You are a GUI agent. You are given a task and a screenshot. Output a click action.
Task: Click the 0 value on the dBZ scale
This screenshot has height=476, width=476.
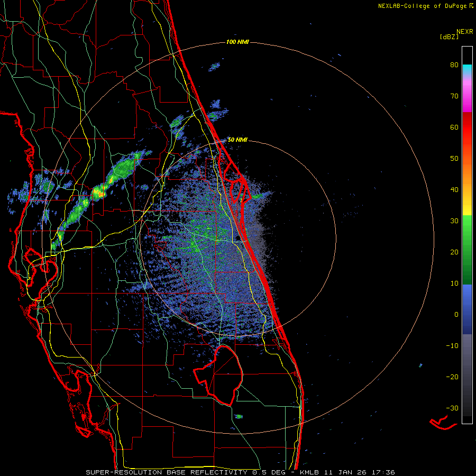point(456,315)
